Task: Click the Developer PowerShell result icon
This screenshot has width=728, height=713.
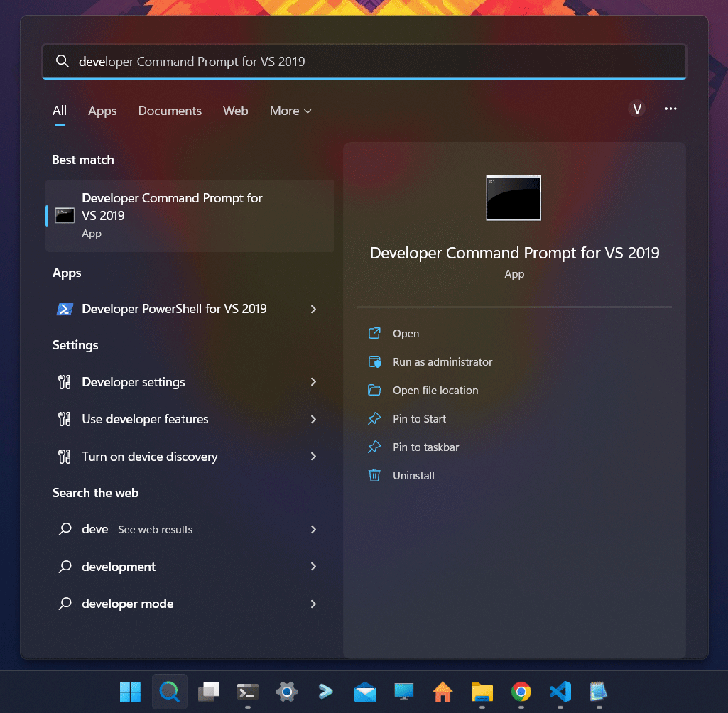Action: pos(65,309)
